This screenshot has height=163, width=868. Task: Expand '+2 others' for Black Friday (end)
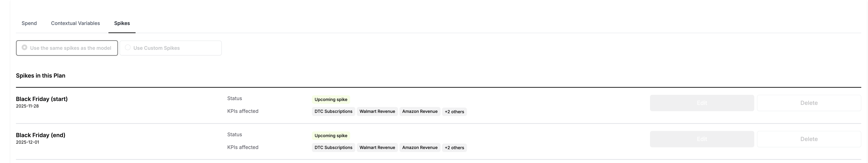454,148
